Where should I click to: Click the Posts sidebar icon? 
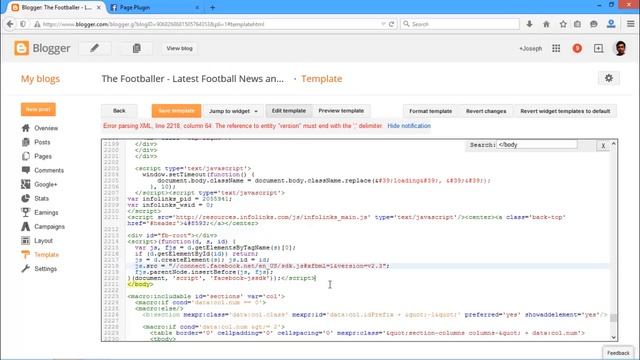click(26, 142)
